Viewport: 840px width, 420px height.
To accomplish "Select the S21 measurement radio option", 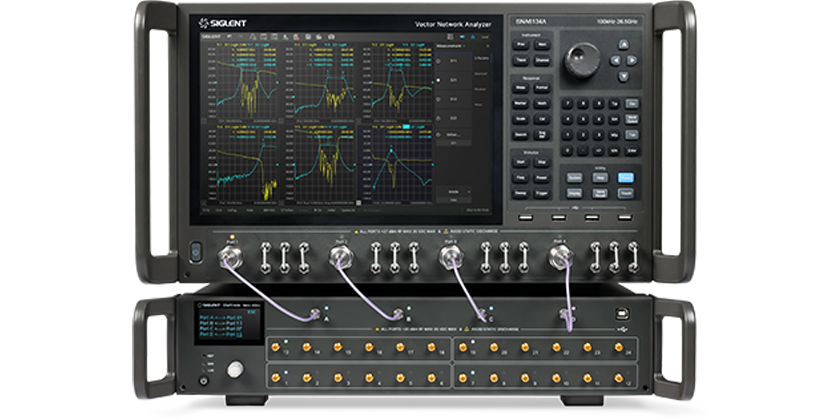I will point(440,80).
